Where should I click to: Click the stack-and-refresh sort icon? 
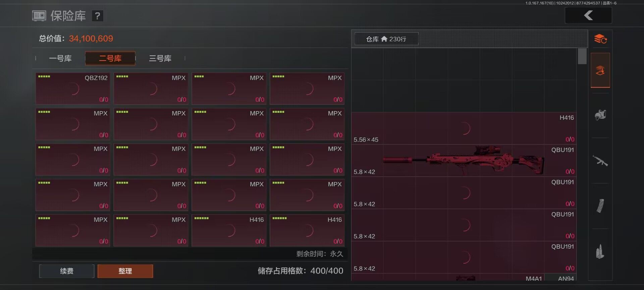[600, 39]
